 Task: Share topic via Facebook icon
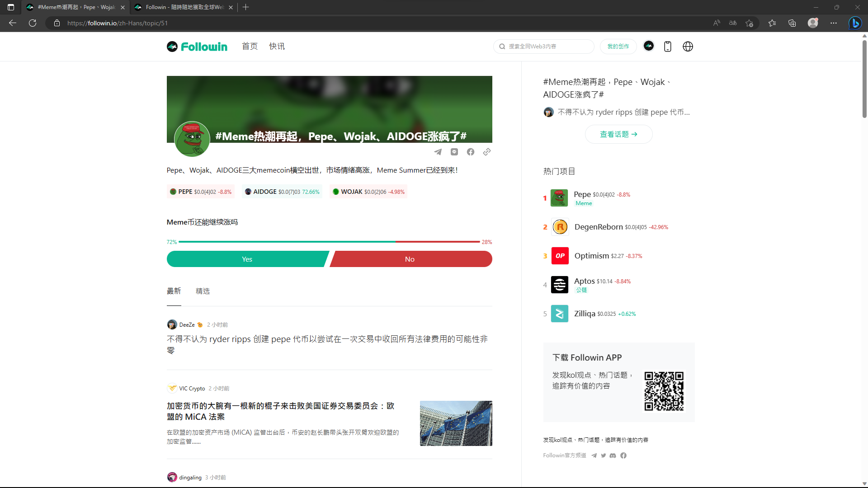(471, 152)
